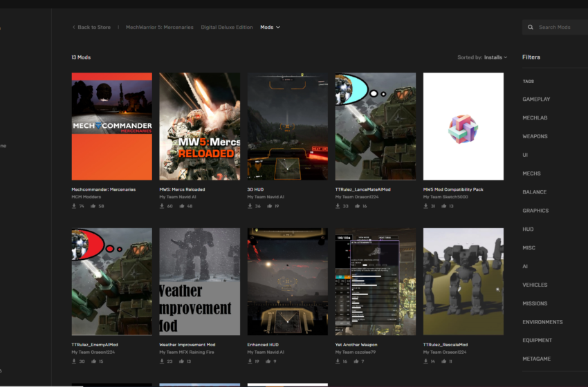Click the Search Mods input field
Viewport: 588px width, 387px height.
tap(555, 28)
